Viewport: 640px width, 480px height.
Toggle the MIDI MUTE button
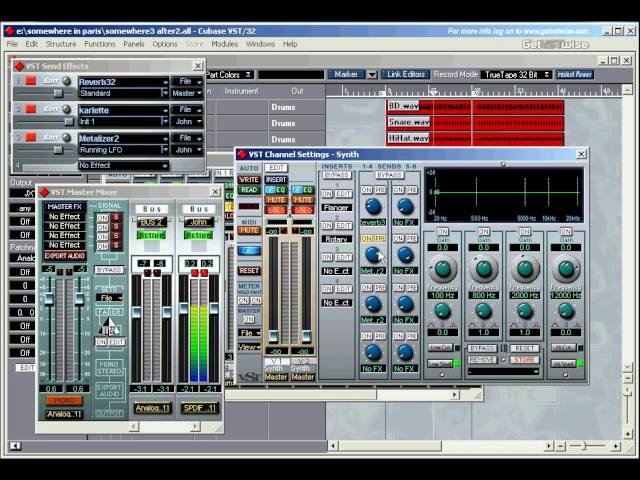click(249, 231)
